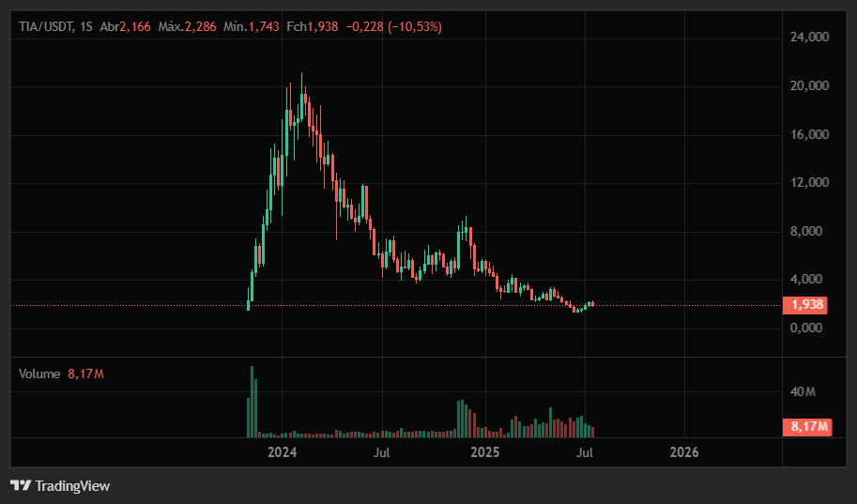Select the current price label 1,938
The width and height of the screenshot is (857, 504).
tap(805, 305)
